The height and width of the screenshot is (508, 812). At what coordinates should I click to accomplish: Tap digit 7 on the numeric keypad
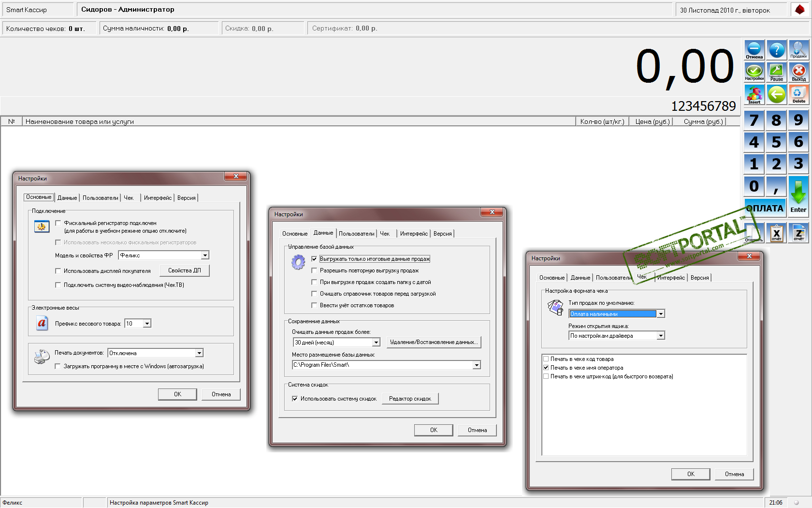[754, 120]
